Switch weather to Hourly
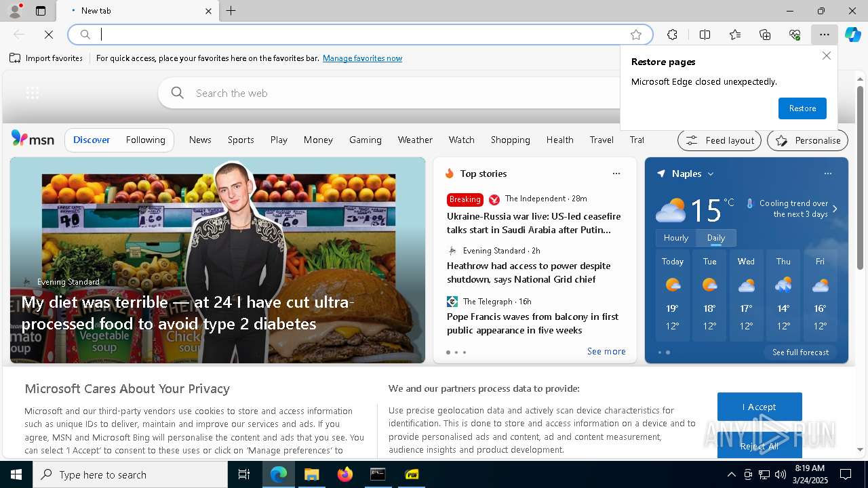 pyautogui.click(x=675, y=238)
